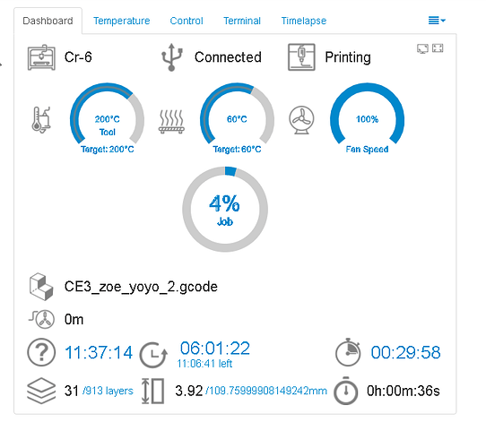This screenshot has height=448, width=486.
Task: Toggle fullscreen dashboard mode
Action: (438, 48)
